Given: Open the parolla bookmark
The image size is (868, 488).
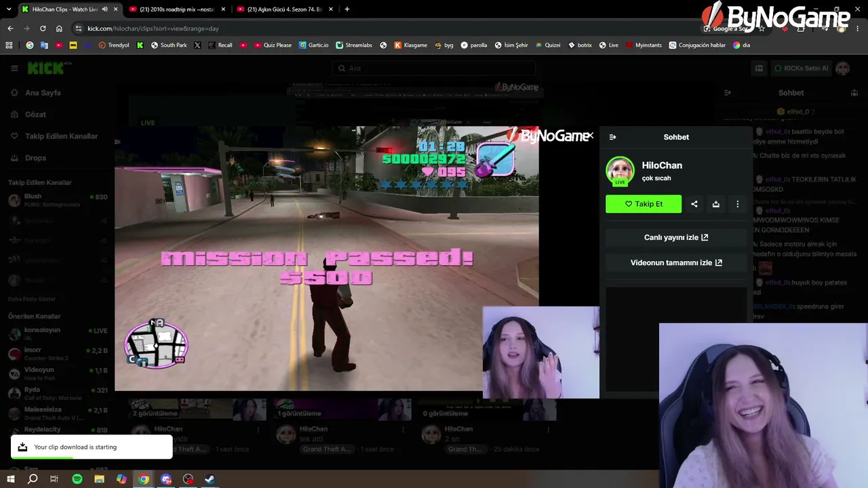Looking at the screenshot, I should coord(474,45).
